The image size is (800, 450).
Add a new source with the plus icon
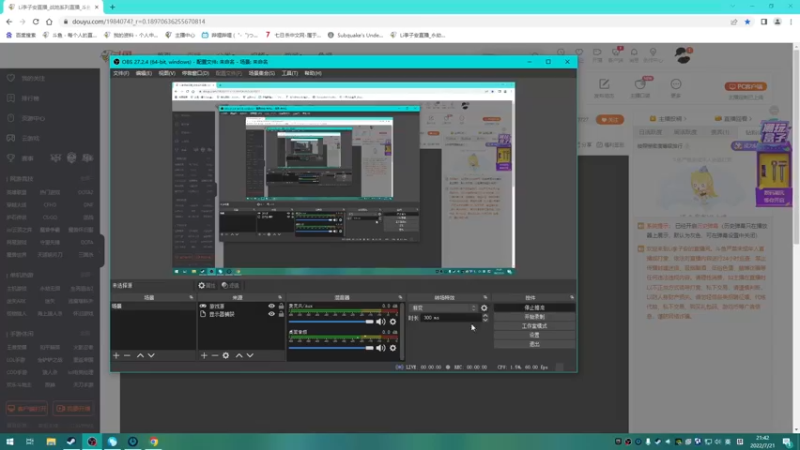[204, 355]
